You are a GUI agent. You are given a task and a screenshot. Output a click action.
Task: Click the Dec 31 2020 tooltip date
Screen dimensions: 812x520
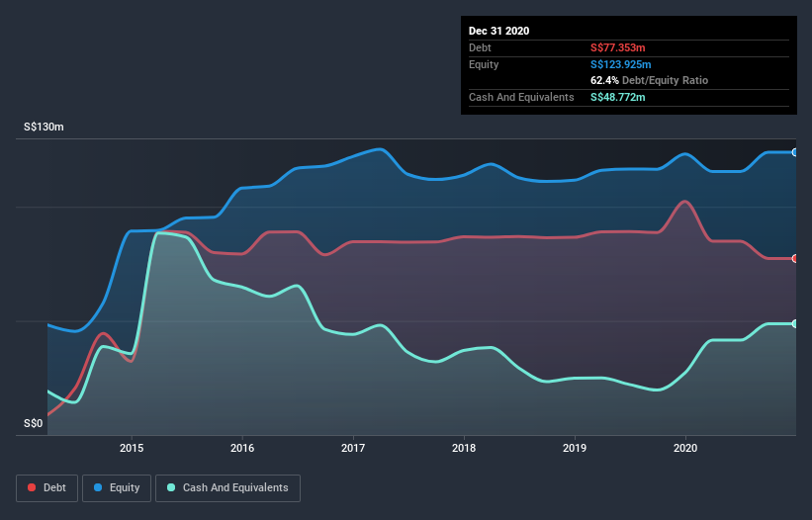click(499, 31)
